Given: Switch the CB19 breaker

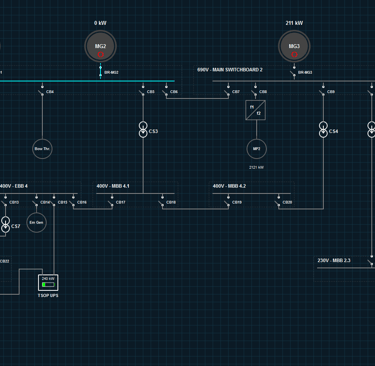Looking at the screenshot, I should [x=228, y=202].
